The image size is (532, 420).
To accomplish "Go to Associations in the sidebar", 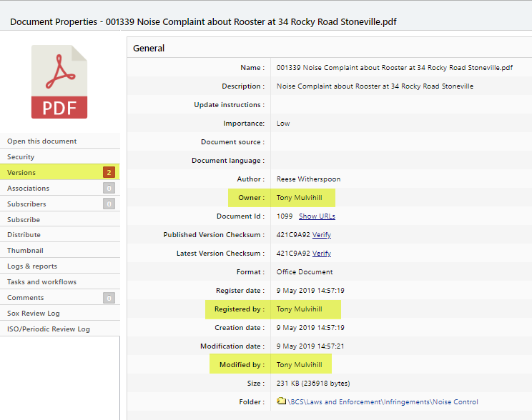I will coord(28,189).
